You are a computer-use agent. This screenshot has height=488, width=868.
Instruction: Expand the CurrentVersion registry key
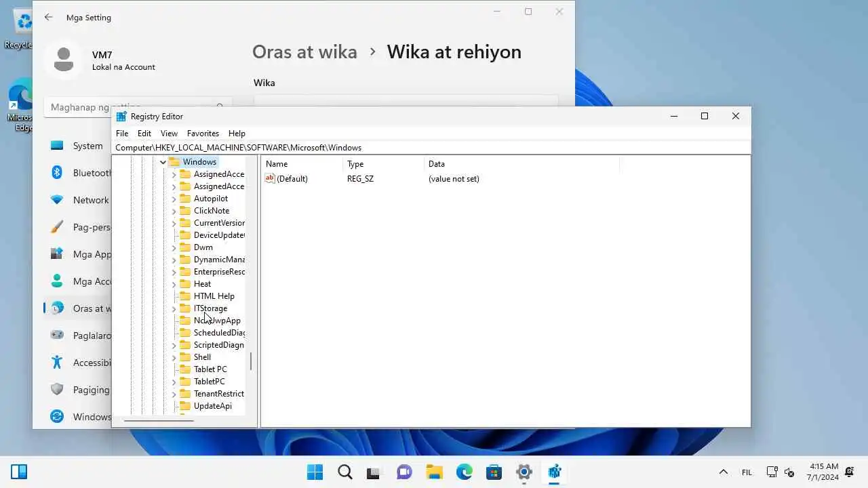(174, 223)
